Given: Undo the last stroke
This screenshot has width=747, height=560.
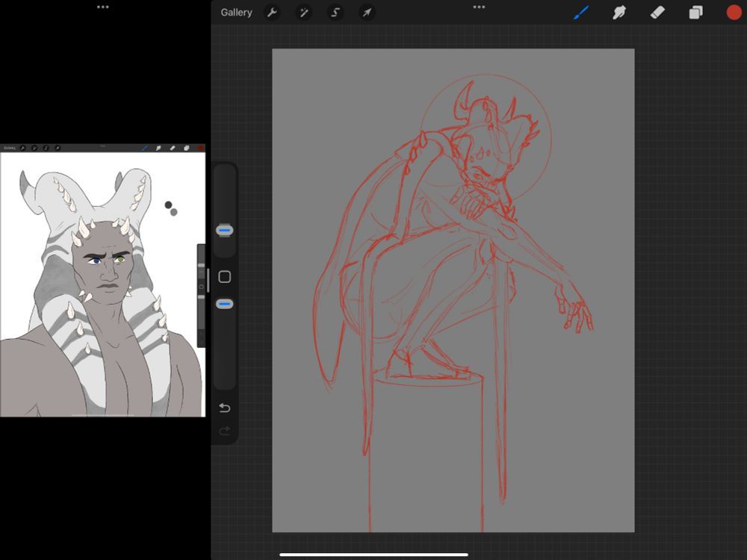Looking at the screenshot, I should (225, 408).
